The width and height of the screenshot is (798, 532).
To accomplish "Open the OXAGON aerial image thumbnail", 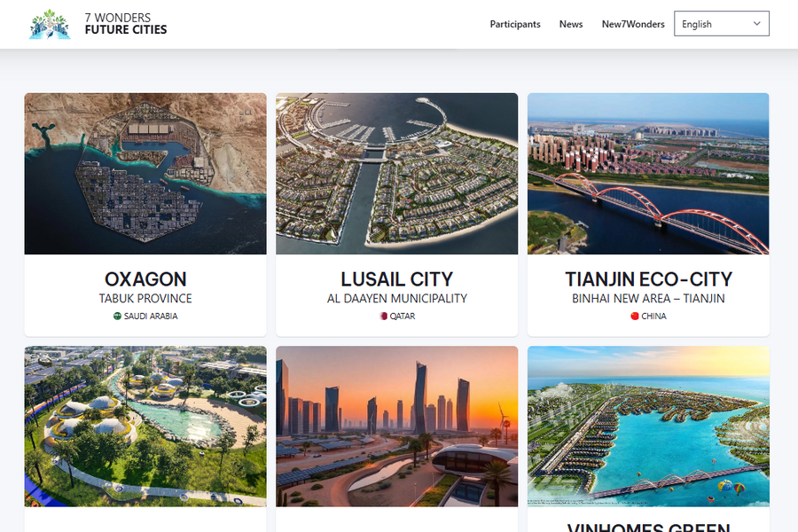I will click(145, 174).
